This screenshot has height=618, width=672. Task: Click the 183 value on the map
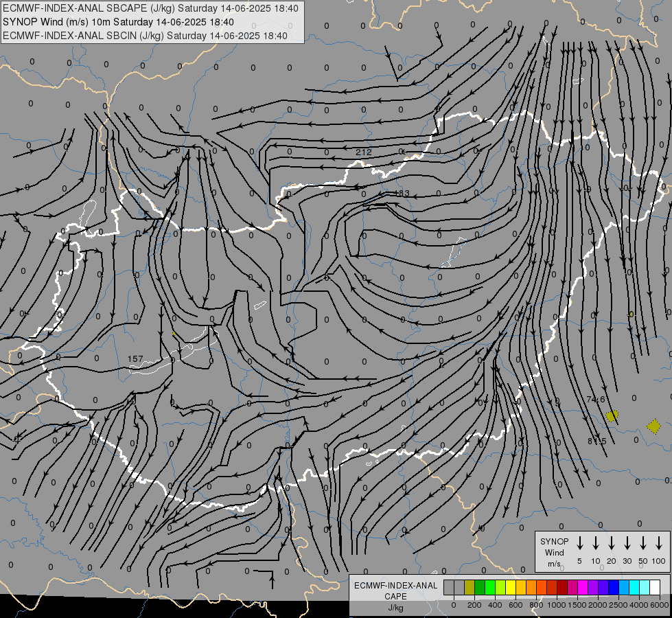(x=402, y=194)
